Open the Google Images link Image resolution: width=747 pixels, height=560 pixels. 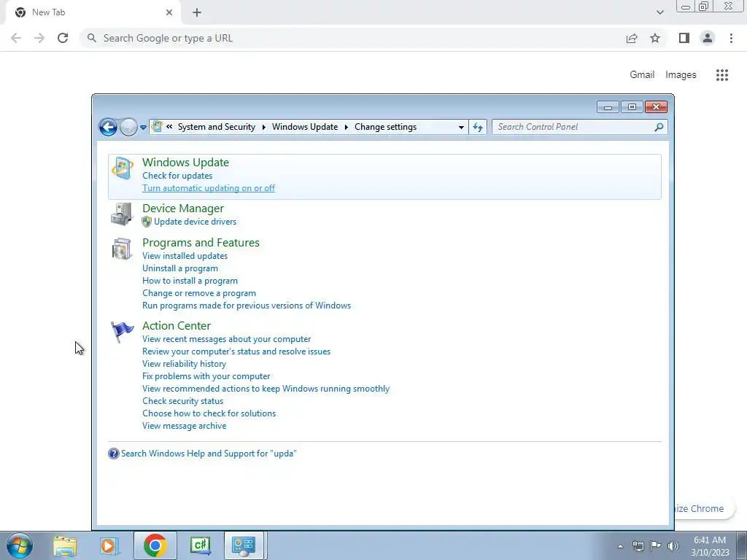pyautogui.click(x=681, y=75)
